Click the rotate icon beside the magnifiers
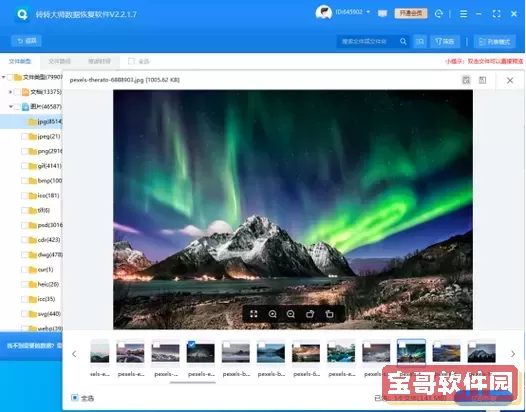526x412 pixels. click(310, 314)
